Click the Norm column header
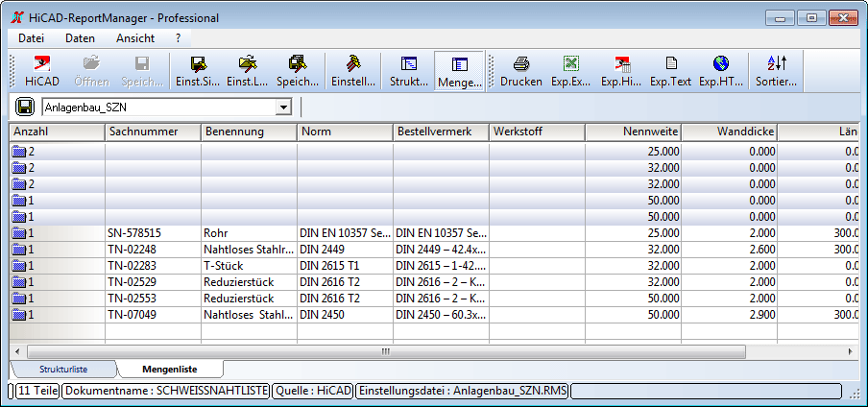 pyautogui.click(x=345, y=132)
